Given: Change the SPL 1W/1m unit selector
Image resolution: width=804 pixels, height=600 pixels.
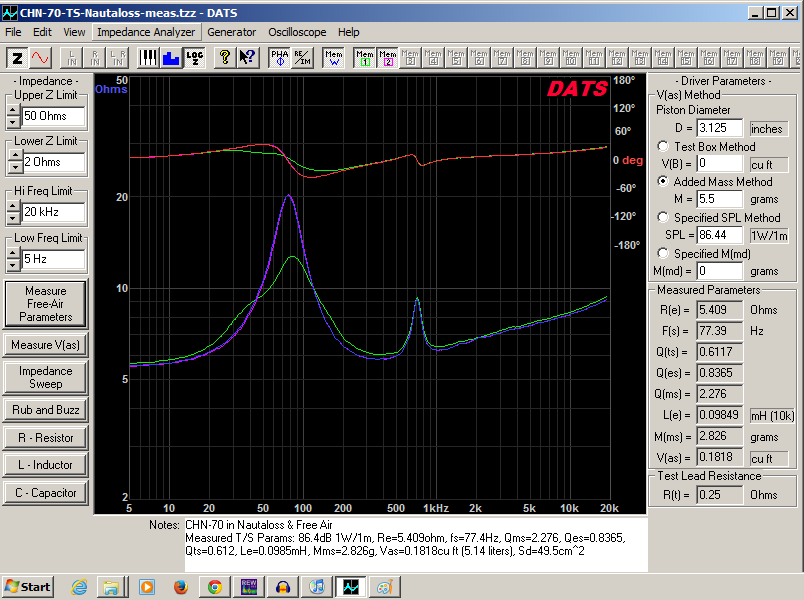Looking at the screenshot, I should pos(768,235).
